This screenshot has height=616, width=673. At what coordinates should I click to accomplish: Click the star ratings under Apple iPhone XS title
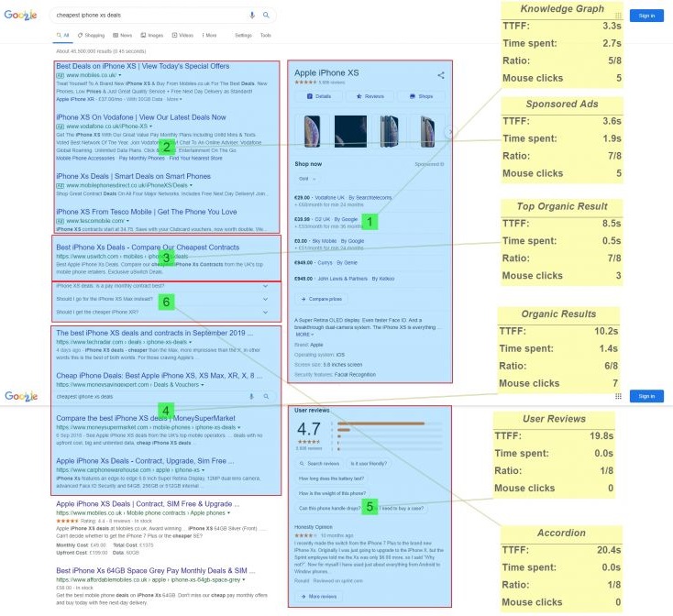305,82
